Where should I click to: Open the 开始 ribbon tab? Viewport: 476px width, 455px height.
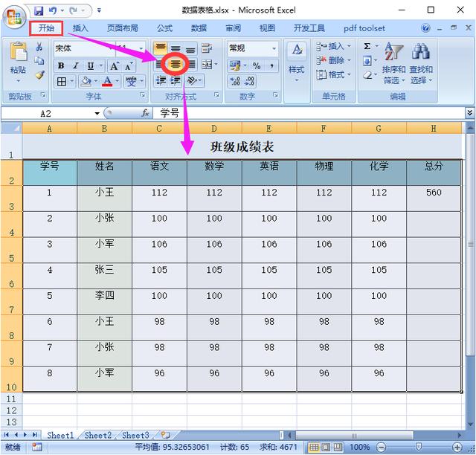click(46, 28)
